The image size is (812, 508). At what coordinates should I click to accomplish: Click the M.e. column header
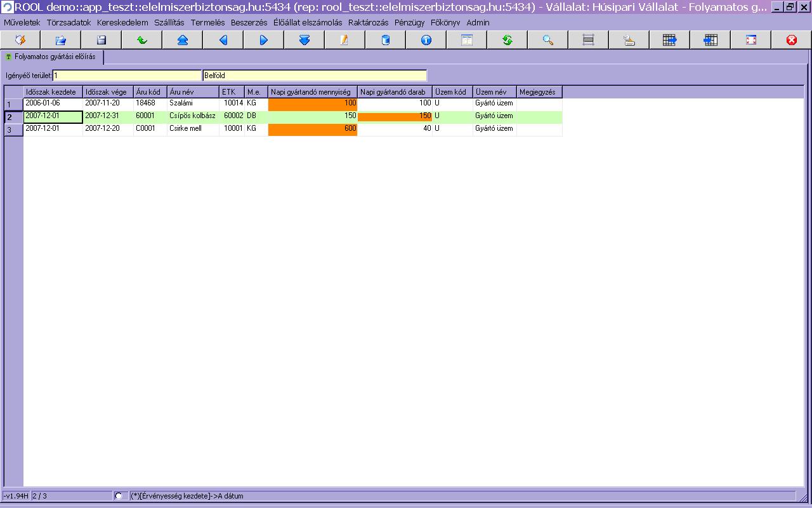[x=256, y=92]
